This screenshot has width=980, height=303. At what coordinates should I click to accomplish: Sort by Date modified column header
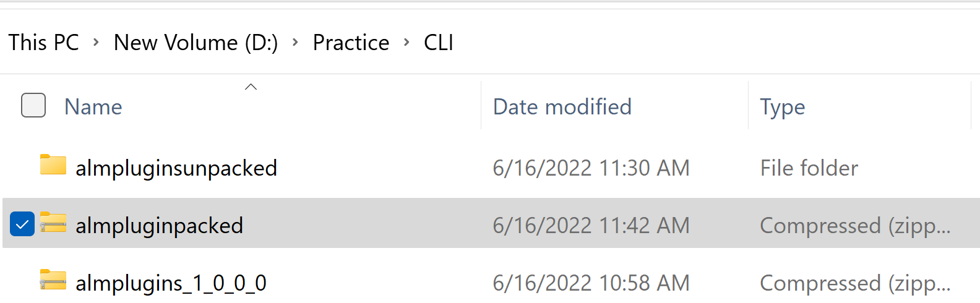click(x=562, y=107)
